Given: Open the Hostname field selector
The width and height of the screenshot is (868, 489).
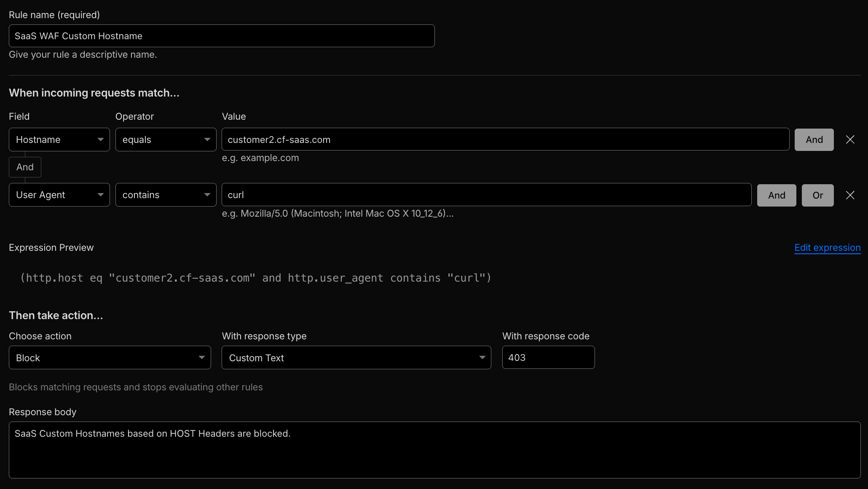Looking at the screenshot, I should 59,139.
